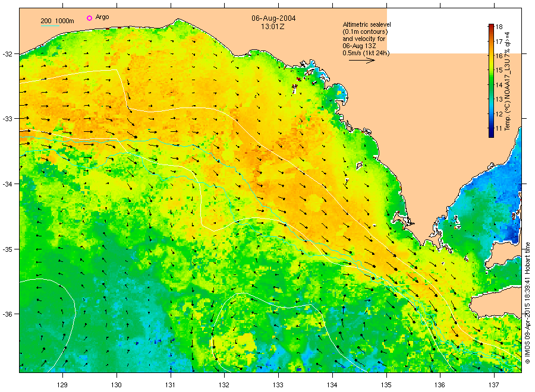Viewport: 535px width, 392px height.
Task: Click the 'and velocity for' annotation line
Action: point(364,39)
